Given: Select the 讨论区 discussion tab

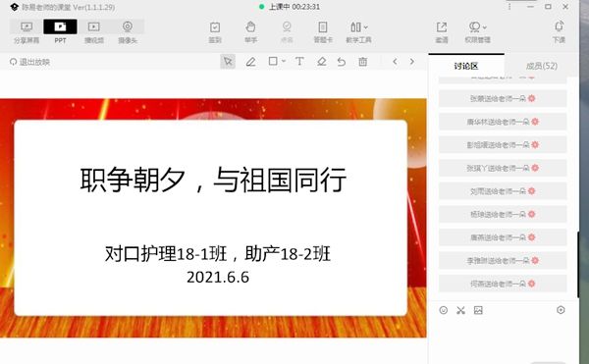Looking at the screenshot, I should [x=466, y=66].
